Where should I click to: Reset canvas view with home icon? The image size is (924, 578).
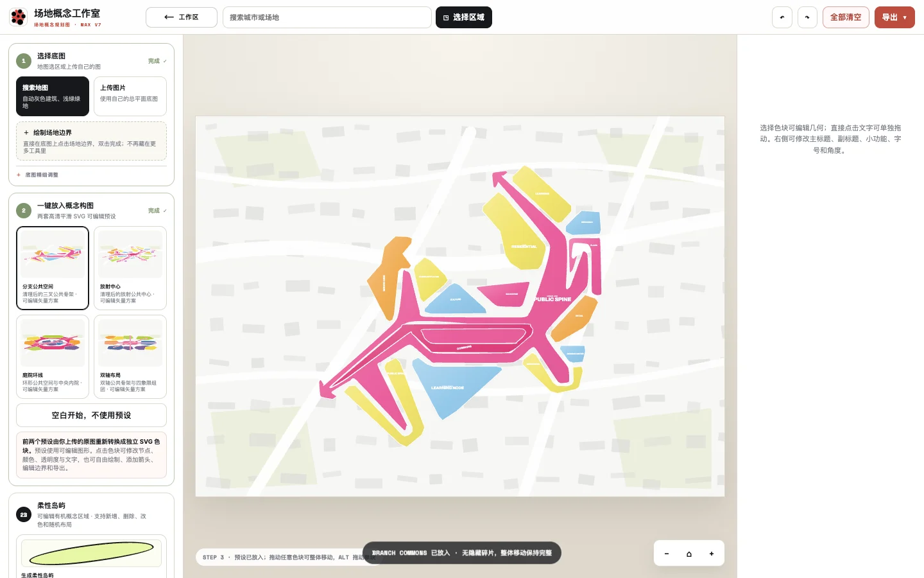click(x=689, y=554)
